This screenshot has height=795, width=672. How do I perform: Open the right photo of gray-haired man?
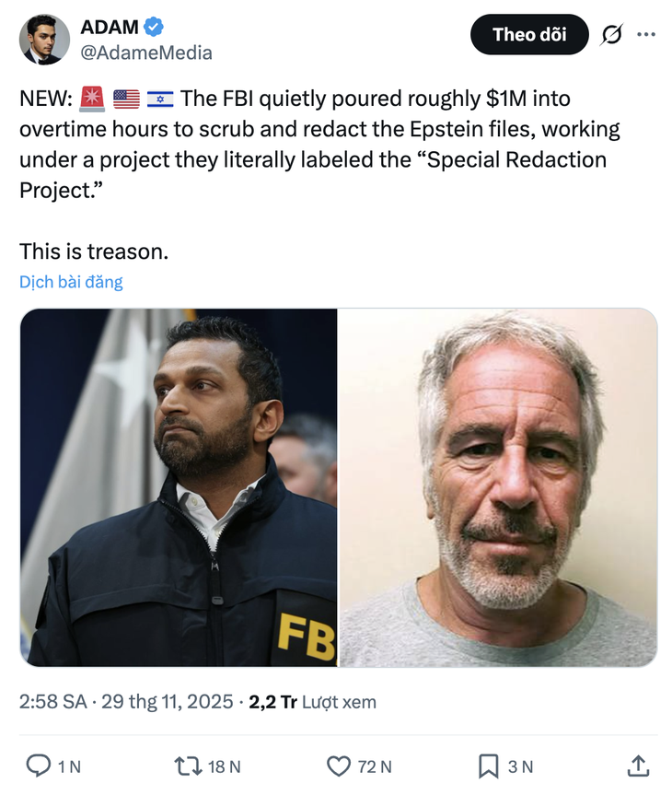[x=498, y=486]
